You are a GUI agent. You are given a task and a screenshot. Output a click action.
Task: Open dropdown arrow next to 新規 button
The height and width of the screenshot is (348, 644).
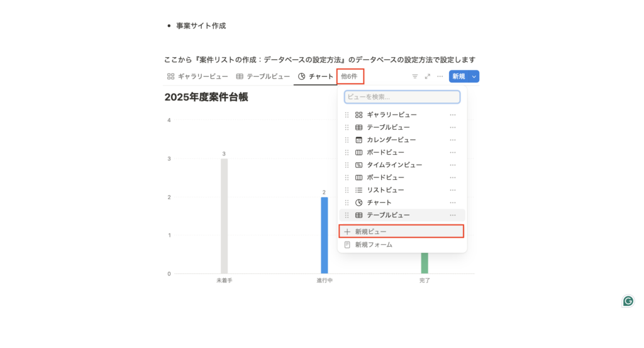(474, 76)
